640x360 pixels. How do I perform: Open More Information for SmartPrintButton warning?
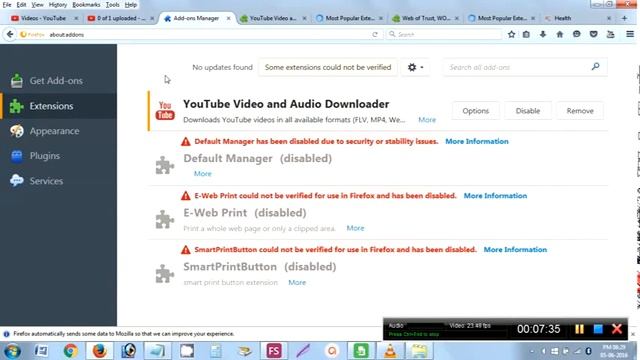click(515, 249)
